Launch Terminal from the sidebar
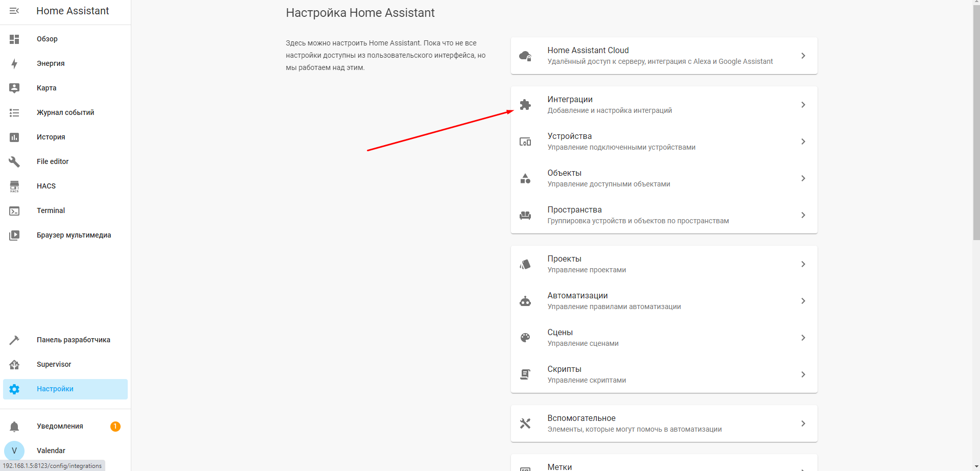The width and height of the screenshot is (980, 471). tap(65, 210)
